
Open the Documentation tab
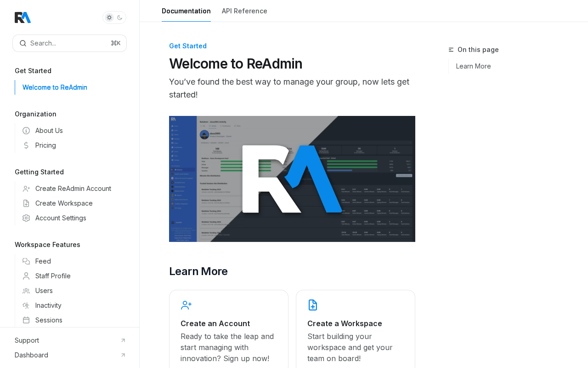point(186,11)
